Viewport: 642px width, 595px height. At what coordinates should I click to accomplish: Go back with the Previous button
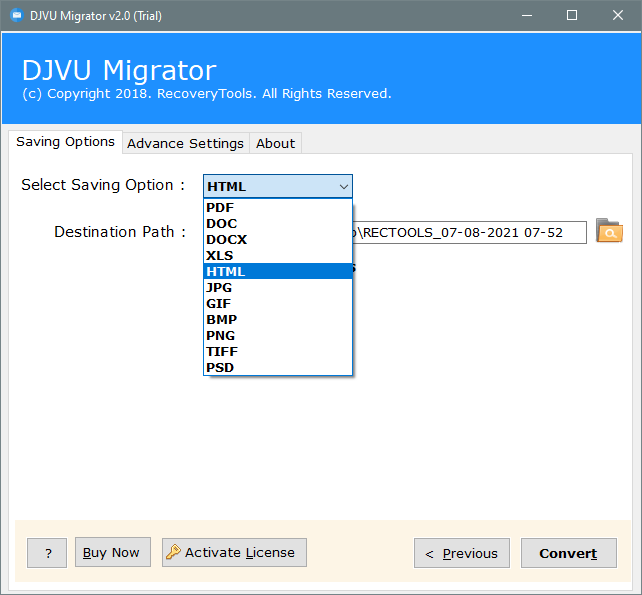point(462,553)
